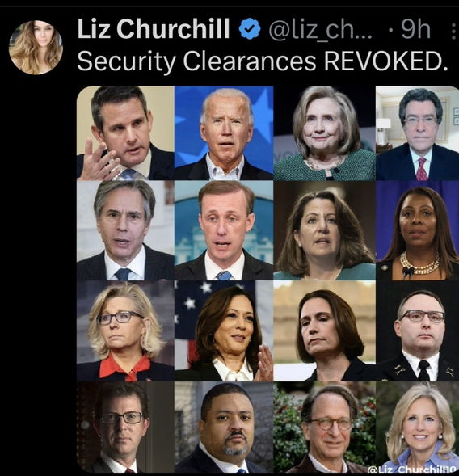459x476 pixels.
Task: Open photo of man before White House backdrop
Action: pyautogui.click(x=224, y=230)
